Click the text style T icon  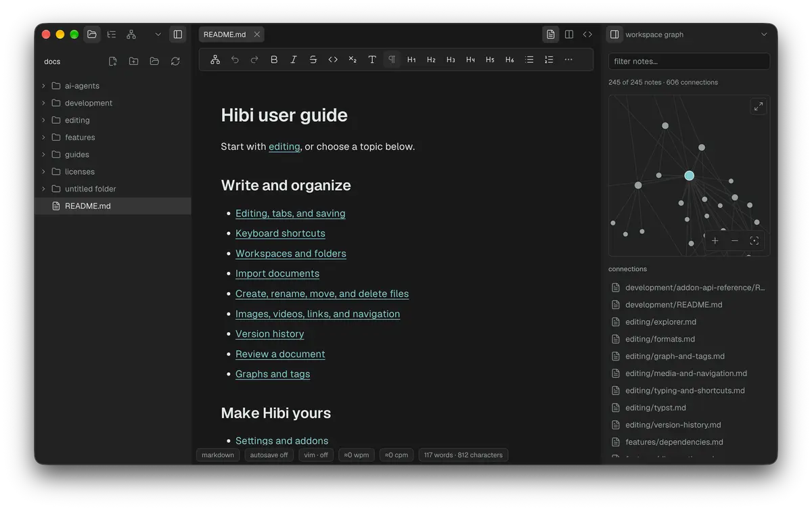tap(372, 60)
